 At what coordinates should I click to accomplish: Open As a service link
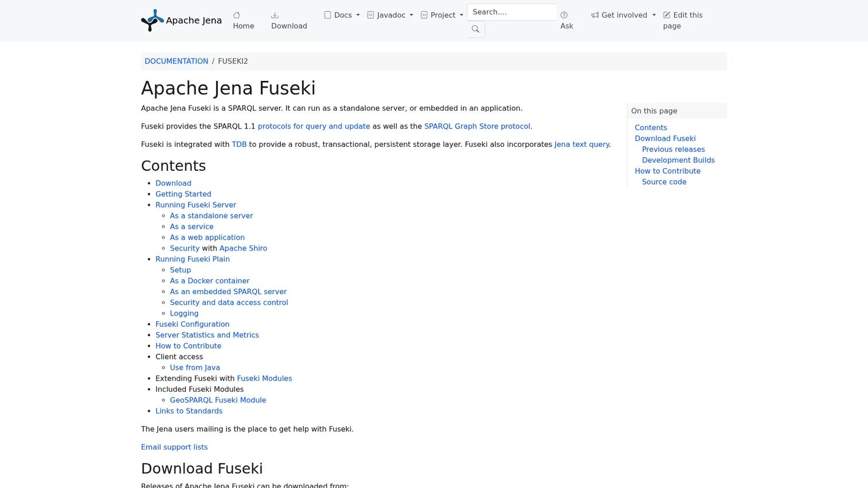191,227
